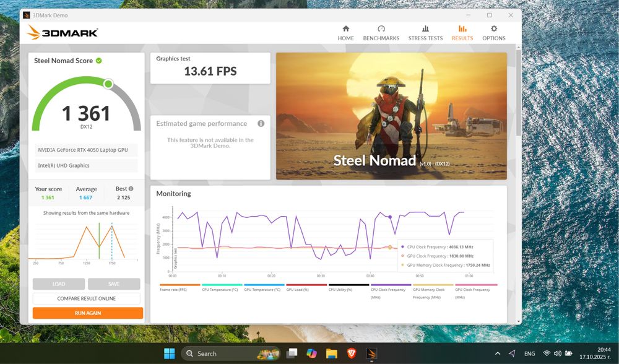This screenshot has width=619, height=364.
Task: Click the Average score value 1 667
Action: [x=85, y=197]
